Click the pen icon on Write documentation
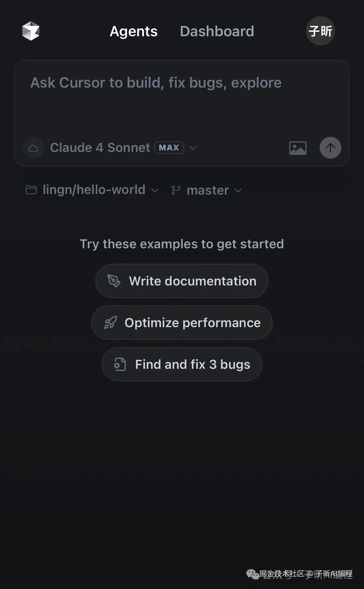This screenshot has width=364, height=589. 114,281
